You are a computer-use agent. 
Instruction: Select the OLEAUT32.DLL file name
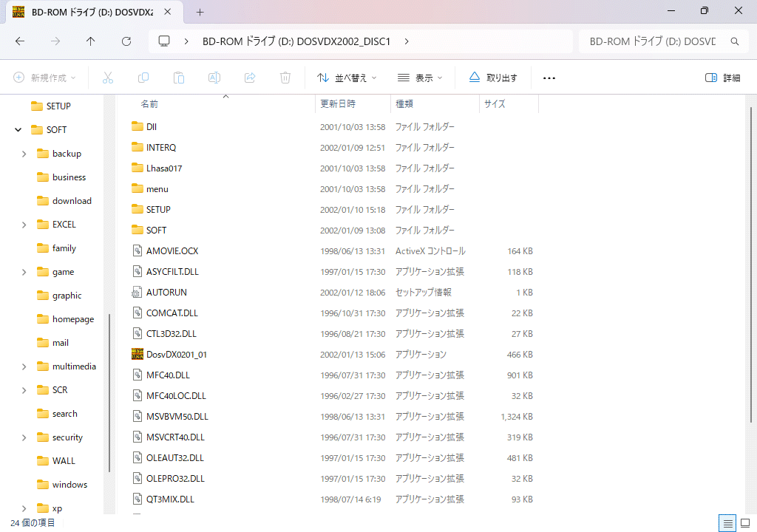[174, 457]
